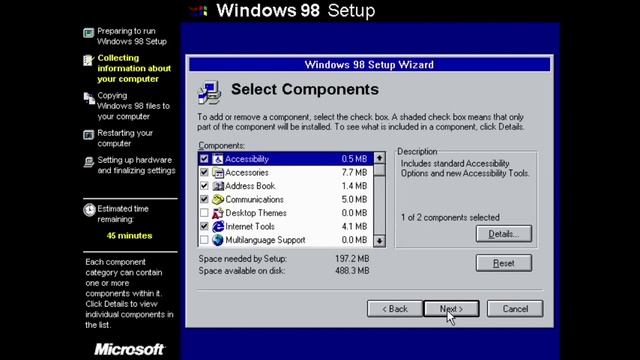Go back with the Back button

tap(395, 309)
